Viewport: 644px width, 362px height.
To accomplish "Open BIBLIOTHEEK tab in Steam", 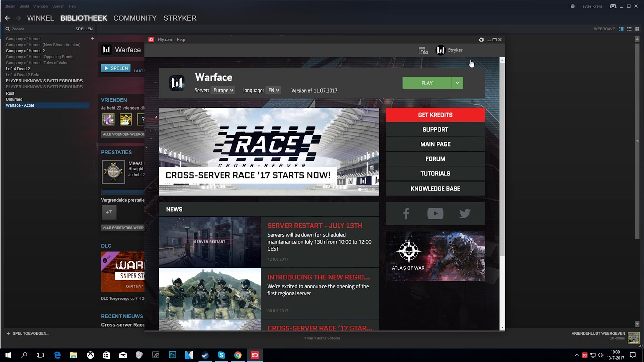I will (84, 18).
